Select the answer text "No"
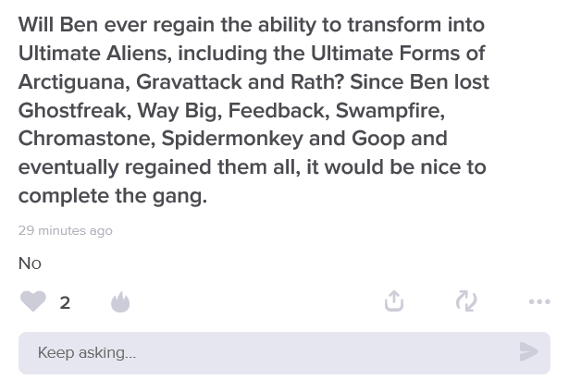The width and height of the screenshot is (569, 392). 30,263
